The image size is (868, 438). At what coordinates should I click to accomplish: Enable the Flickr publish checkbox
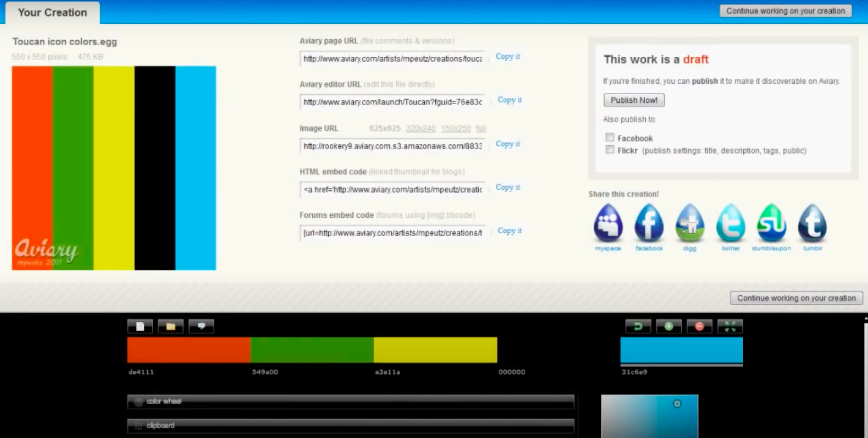coord(610,150)
